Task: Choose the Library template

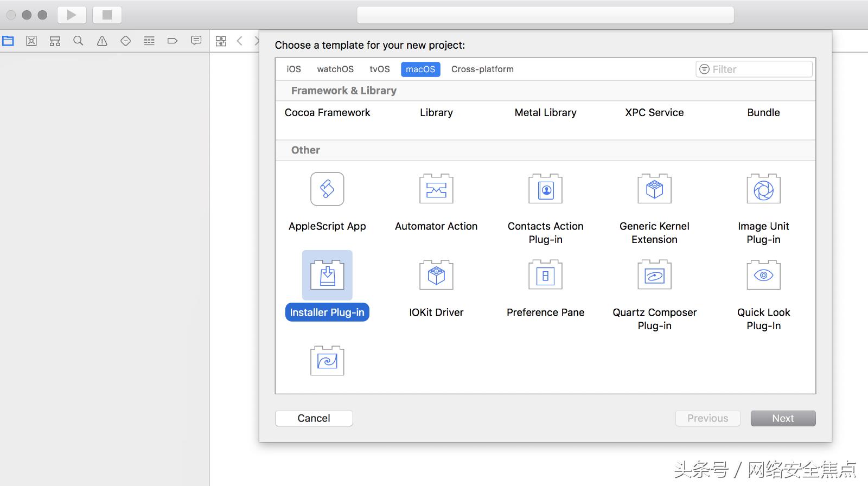Action: [436, 112]
